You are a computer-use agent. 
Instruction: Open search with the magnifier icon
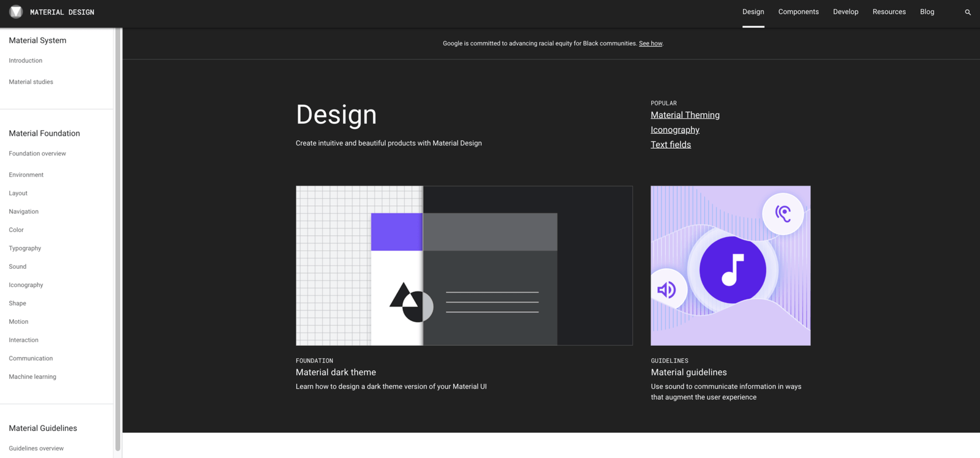point(968,12)
